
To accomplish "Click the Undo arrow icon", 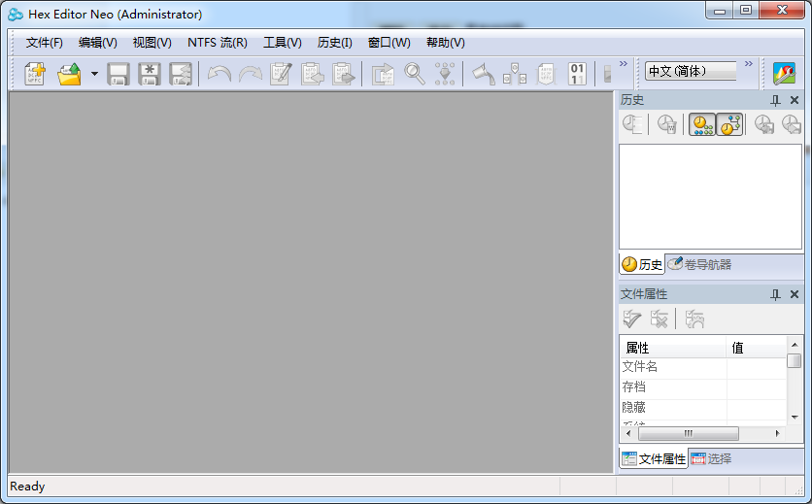I will click(220, 74).
